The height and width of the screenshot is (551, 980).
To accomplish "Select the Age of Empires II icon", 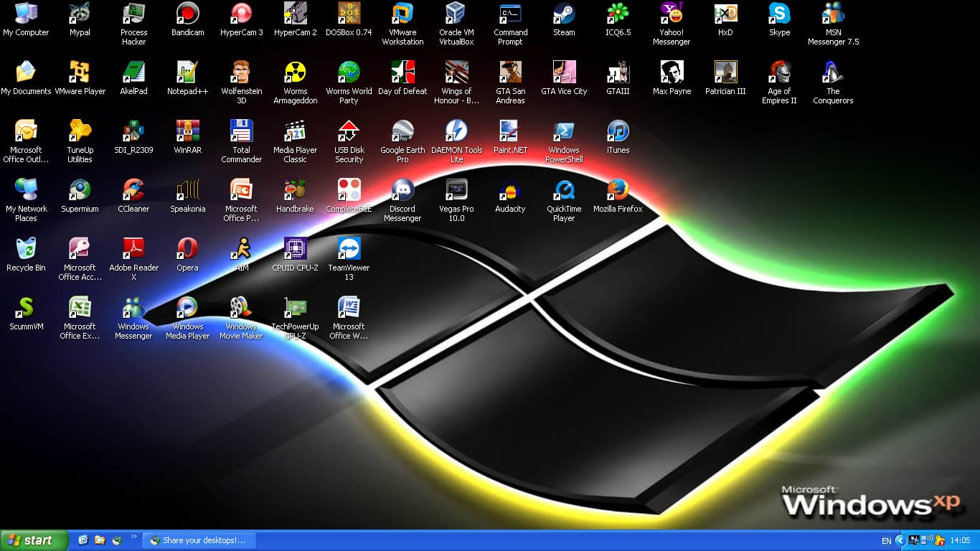I will click(779, 72).
